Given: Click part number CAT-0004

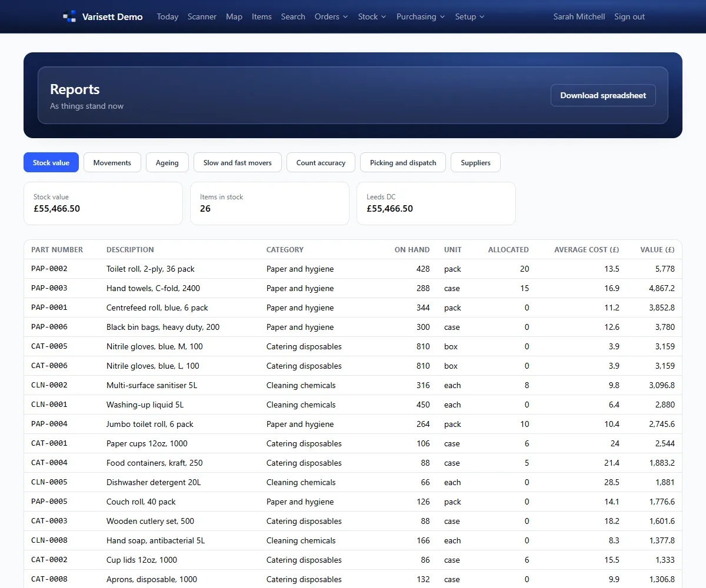Looking at the screenshot, I should (x=49, y=463).
